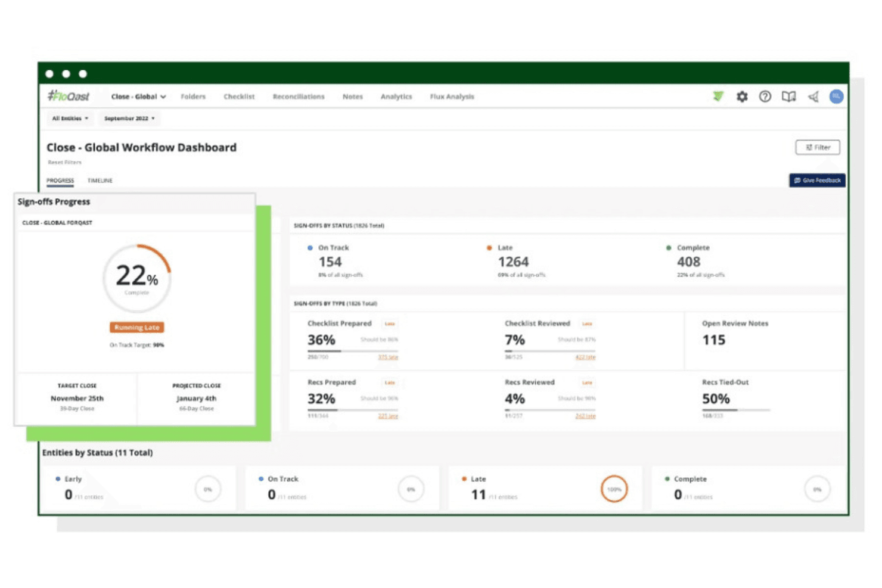Screen dimensions: 882x588
Task: Click the Checklist Prepared progress bar
Action: tap(353, 351)
